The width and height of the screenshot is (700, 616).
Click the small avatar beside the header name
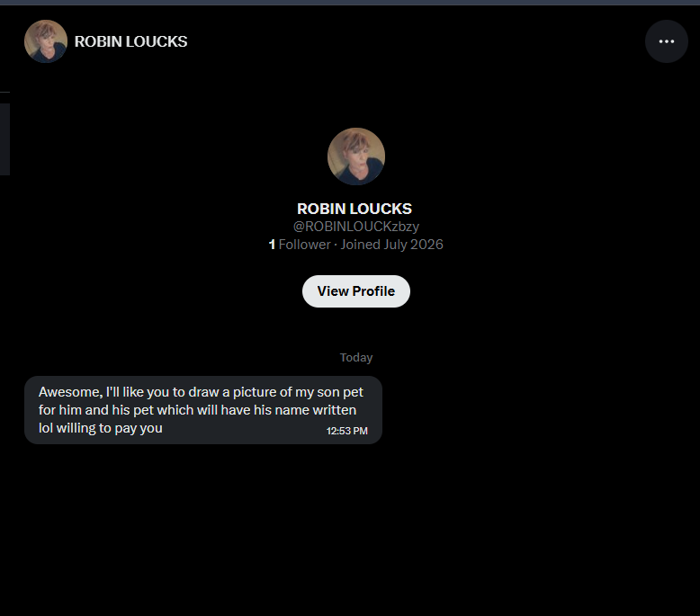point(46,41)
